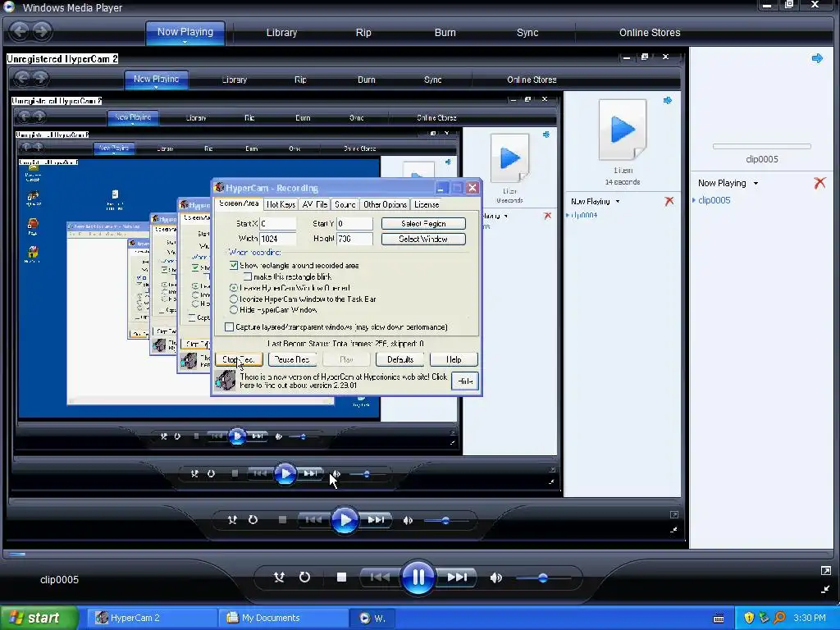Click the Play button of the outermost recorded player
This screenshot has width=840, height=630.
click(345, 519)
